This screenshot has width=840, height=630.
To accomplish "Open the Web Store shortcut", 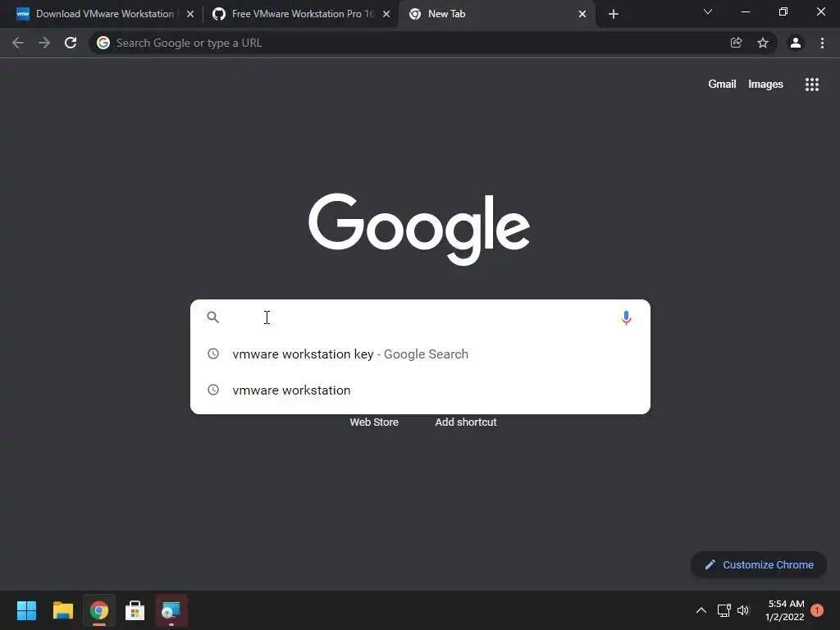I will (374, 422).
